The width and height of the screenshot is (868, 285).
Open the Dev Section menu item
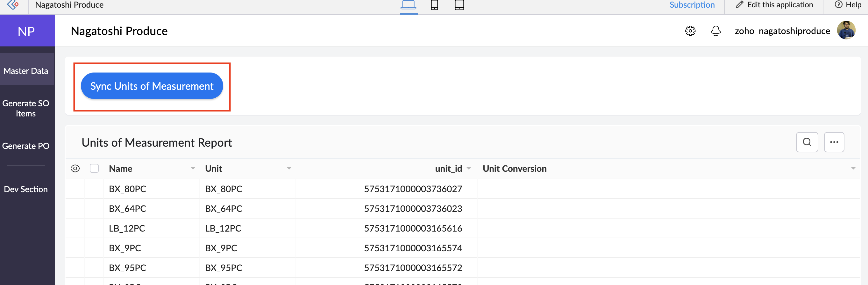click(26, 189)
